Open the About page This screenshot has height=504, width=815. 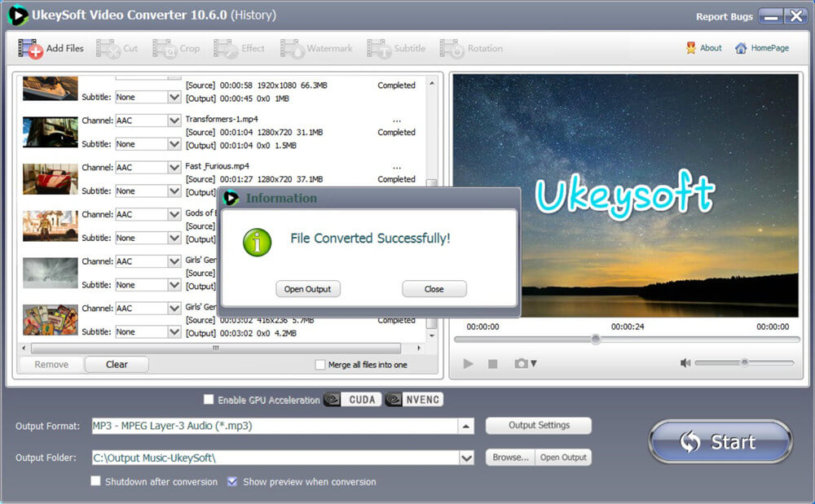pos(704,48)
